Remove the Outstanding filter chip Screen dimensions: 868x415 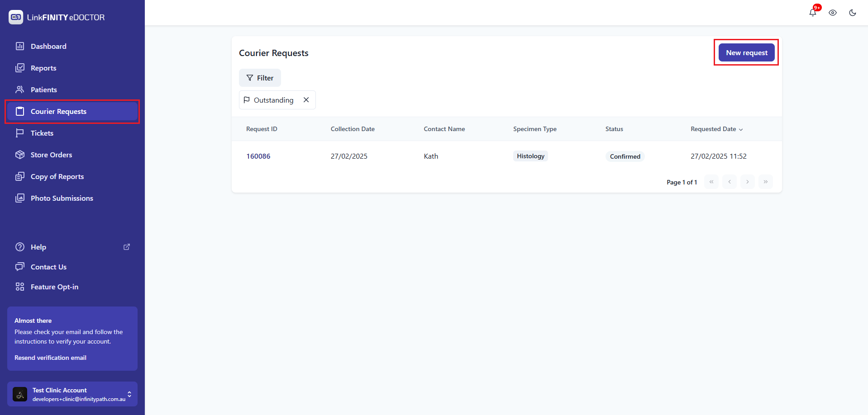[x=306, y=100]
